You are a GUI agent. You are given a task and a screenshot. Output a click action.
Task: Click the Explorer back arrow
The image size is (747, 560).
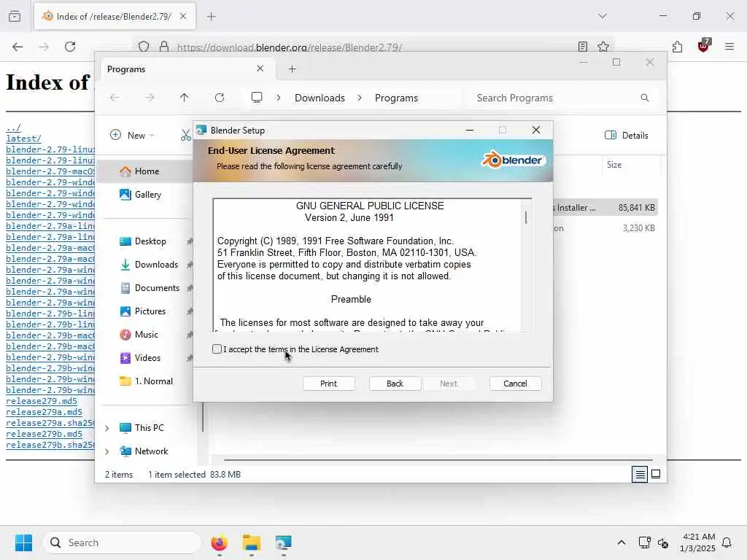click(x=115, y=98)
